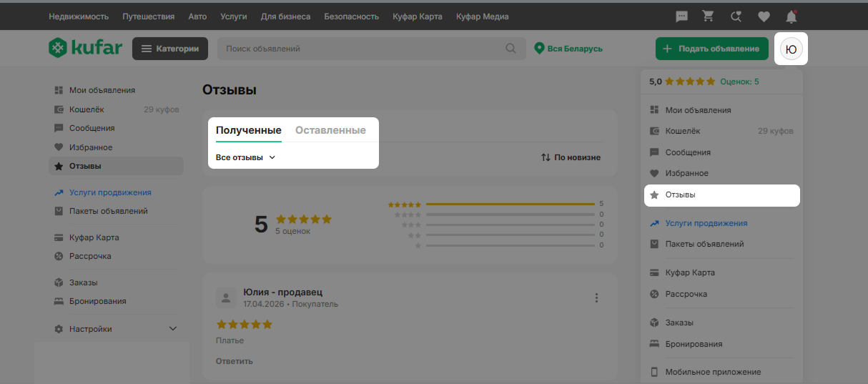The height and width of the screenshot is (384, 868).
Task: Click Избранное heart icon in left sidebar
Action: coord(59,147)
